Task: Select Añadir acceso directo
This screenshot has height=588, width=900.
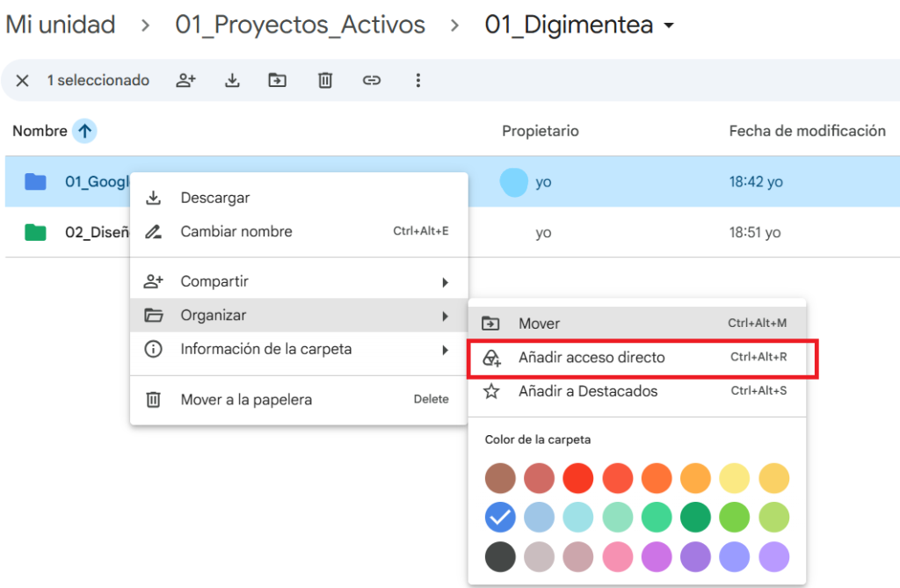Action: [x=637, y=357]
